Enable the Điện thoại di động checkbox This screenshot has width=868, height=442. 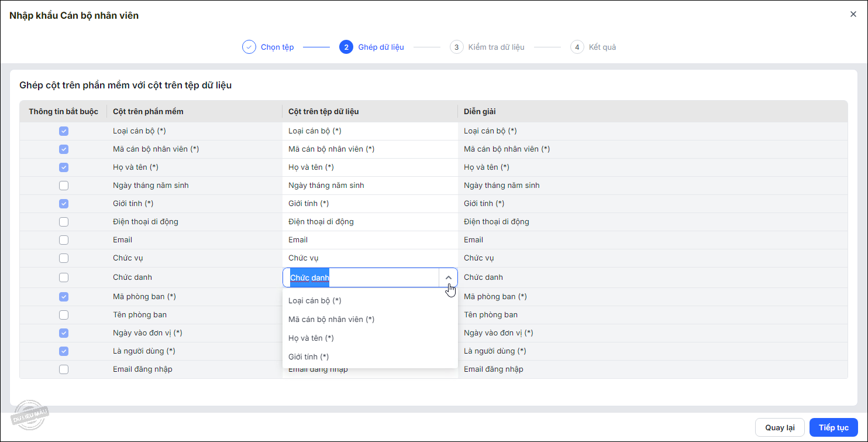point(64,222)
